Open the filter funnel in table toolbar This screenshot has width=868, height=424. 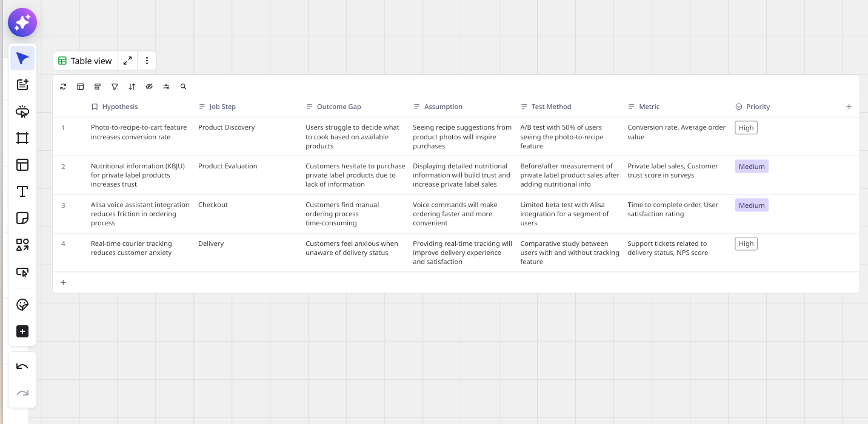115,87
